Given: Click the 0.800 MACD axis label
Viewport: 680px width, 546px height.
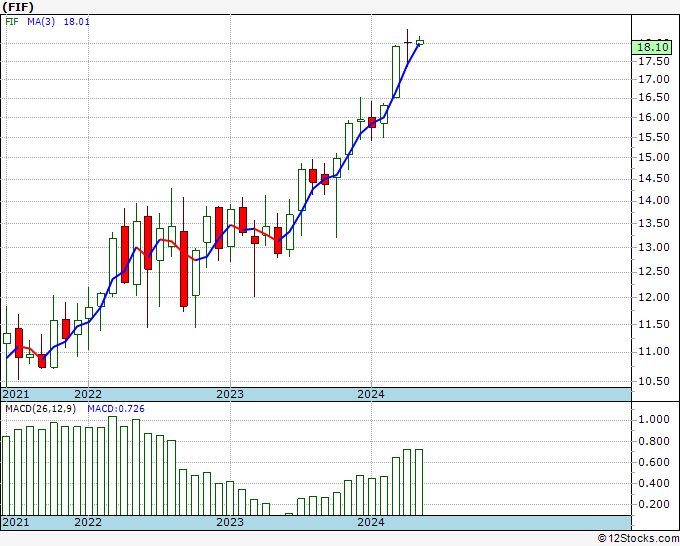Looking at the screenshot, I should pyautogui.click(x=654, y=441).
